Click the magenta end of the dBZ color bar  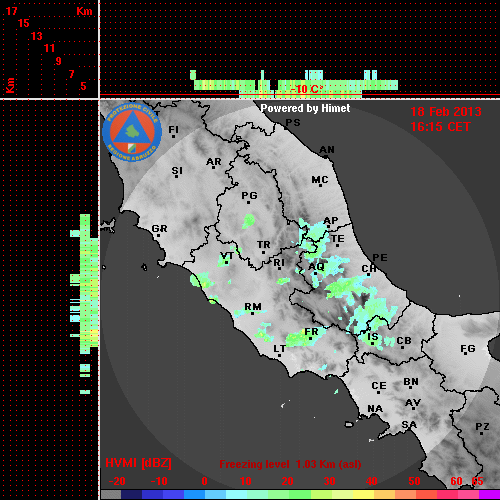[489, 495]
